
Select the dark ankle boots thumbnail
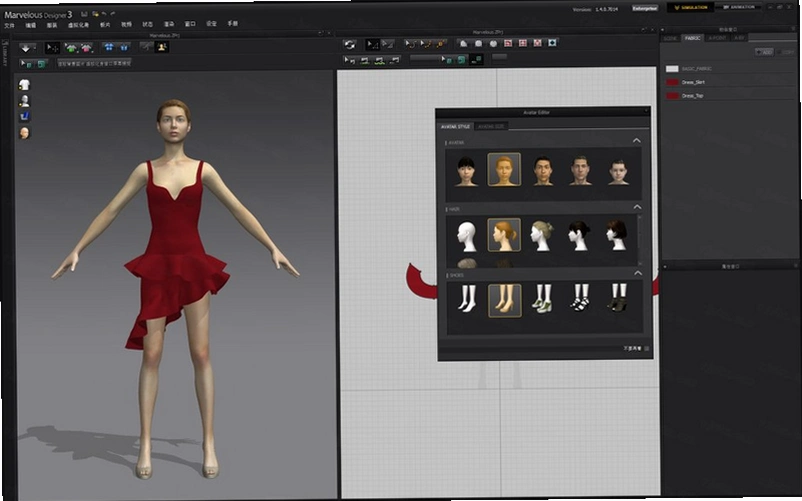pyautogui.click(x=617, y=299)
